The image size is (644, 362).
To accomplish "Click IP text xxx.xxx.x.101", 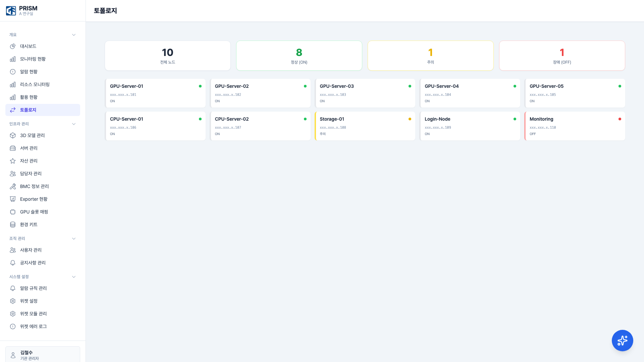I will point(123,95).
